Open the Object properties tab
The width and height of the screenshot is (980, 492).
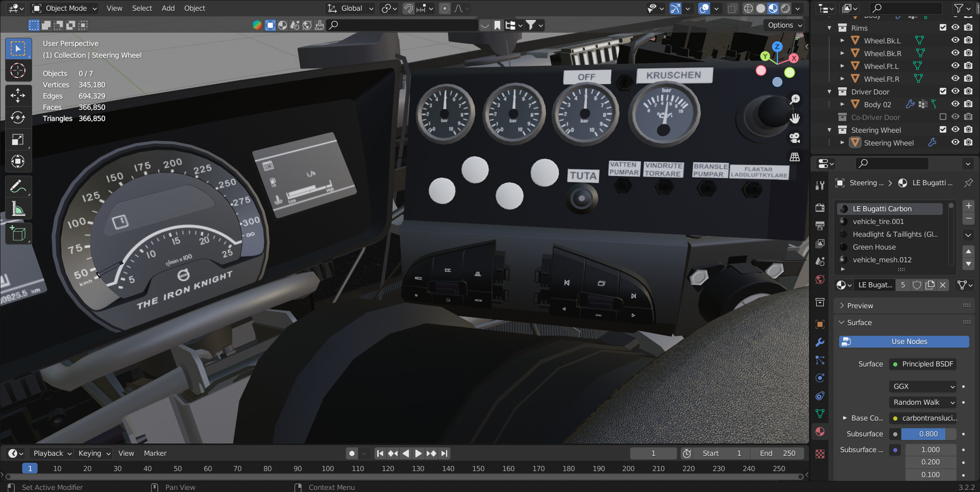820,325
